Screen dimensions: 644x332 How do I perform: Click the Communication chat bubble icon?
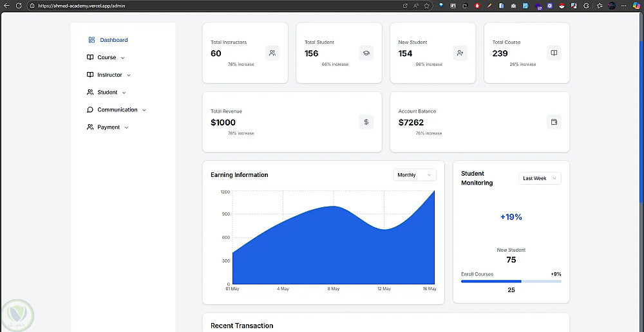point(90,110)
